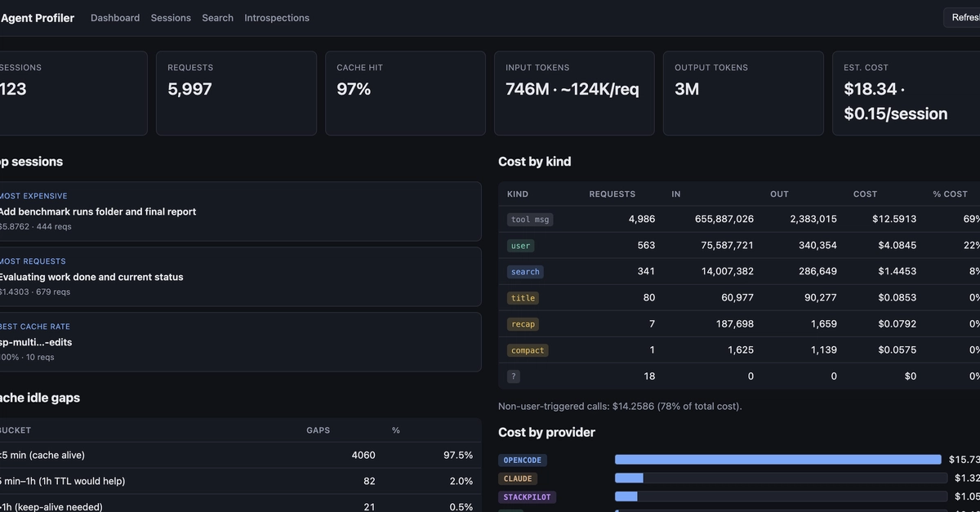Click the 'title' kind badge

(x=523, y=298)
